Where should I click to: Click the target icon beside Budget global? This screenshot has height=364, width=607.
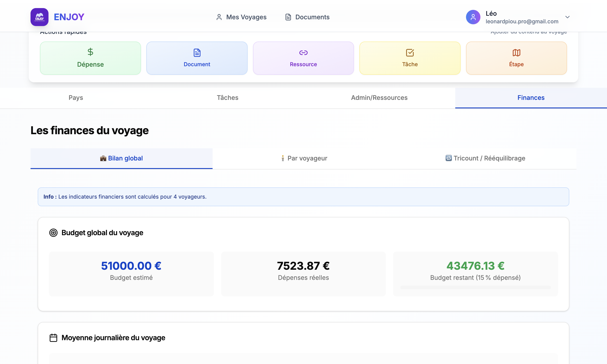pos(53,232)
